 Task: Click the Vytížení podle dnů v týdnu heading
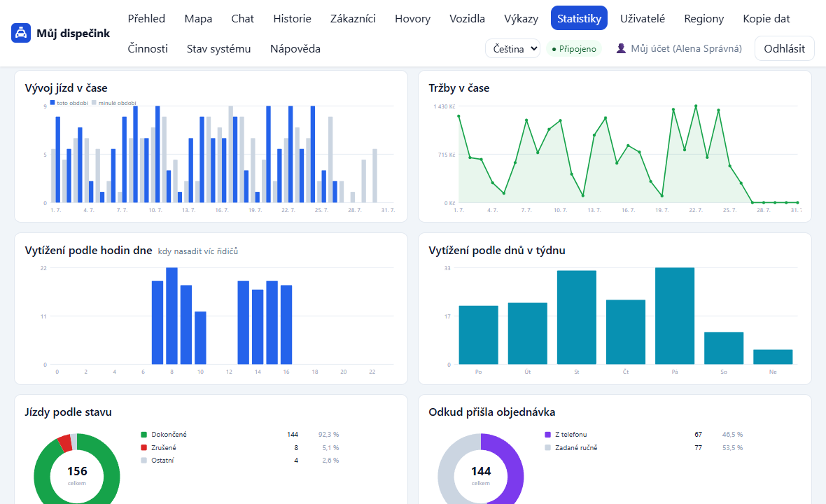click(x=497, y=250)
